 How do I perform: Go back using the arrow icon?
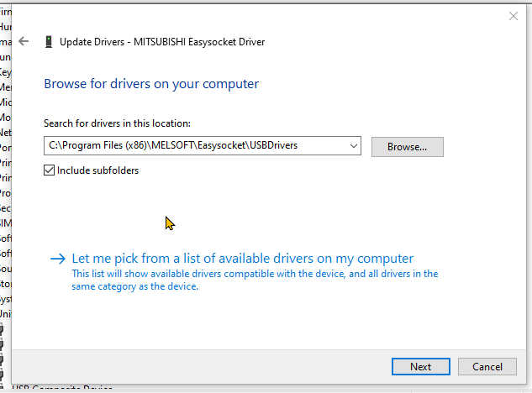click(24, 41)
